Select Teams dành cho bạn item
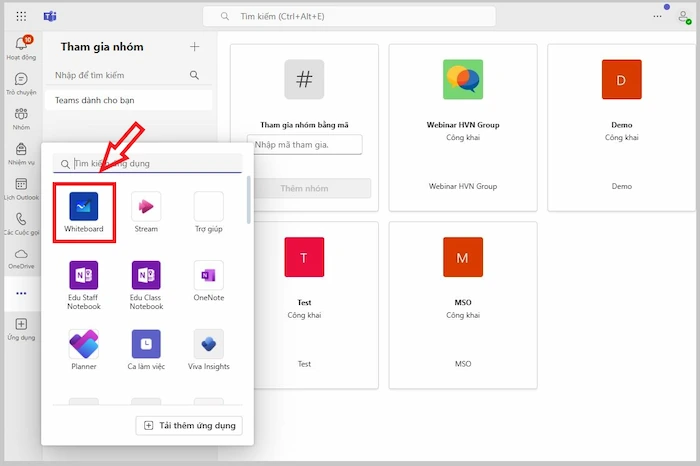 (x=129, y=100)
